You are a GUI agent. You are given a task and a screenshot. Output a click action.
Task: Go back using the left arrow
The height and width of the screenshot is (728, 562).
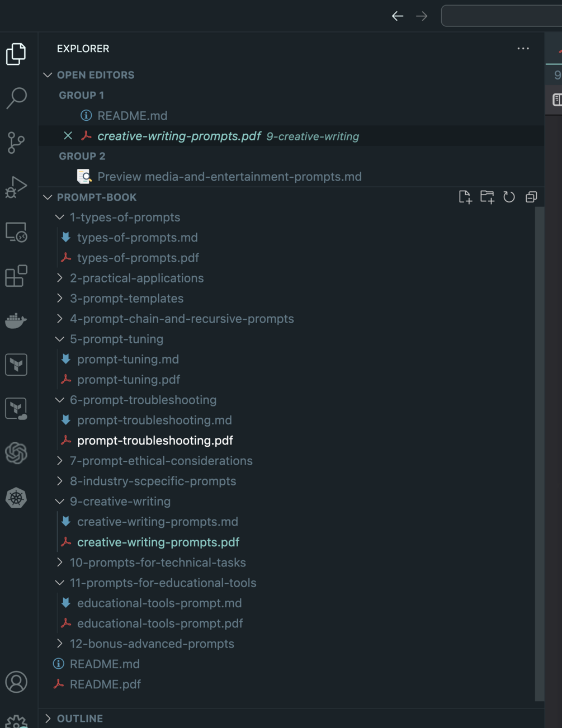point(398,16)
